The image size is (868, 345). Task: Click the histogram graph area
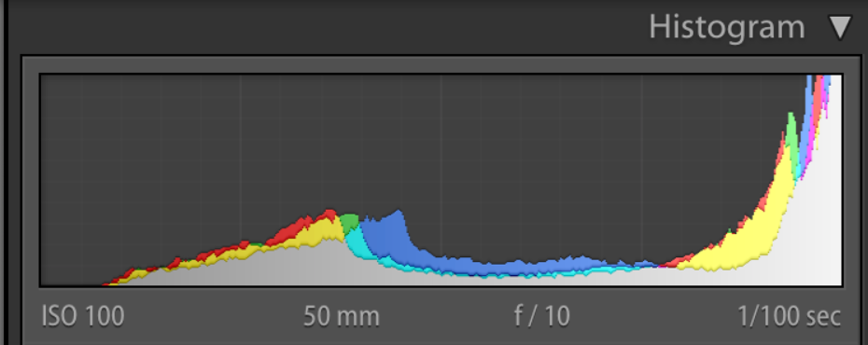(441, 180)
